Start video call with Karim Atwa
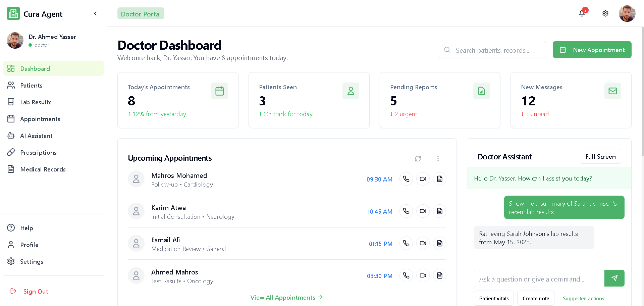 pyautogui.click(x=423, y=211)
